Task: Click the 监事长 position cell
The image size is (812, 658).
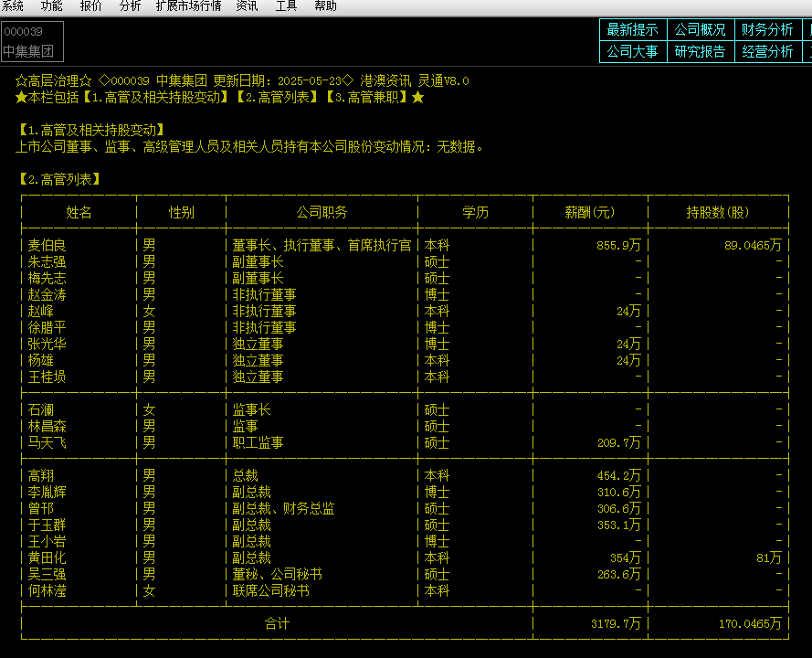Action: 252,409
